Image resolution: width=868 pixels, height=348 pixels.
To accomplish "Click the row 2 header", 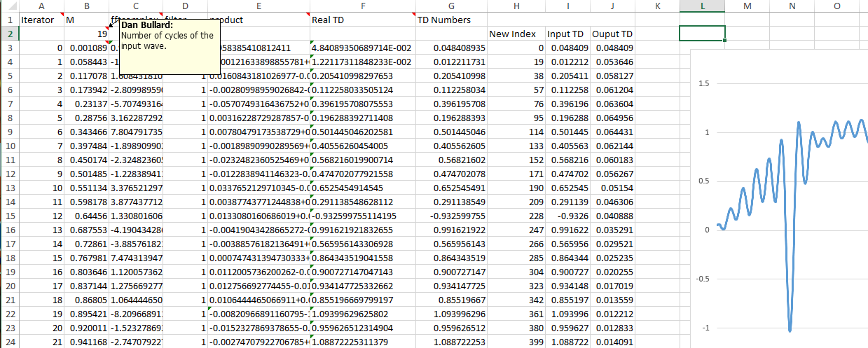I will pyautogui.click(x=9, y=34).
